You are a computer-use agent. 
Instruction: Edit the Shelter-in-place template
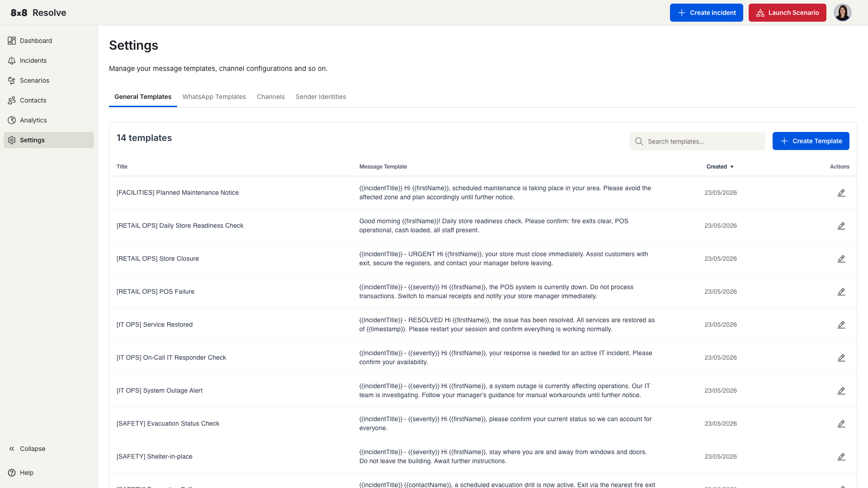tap(841, 456)
